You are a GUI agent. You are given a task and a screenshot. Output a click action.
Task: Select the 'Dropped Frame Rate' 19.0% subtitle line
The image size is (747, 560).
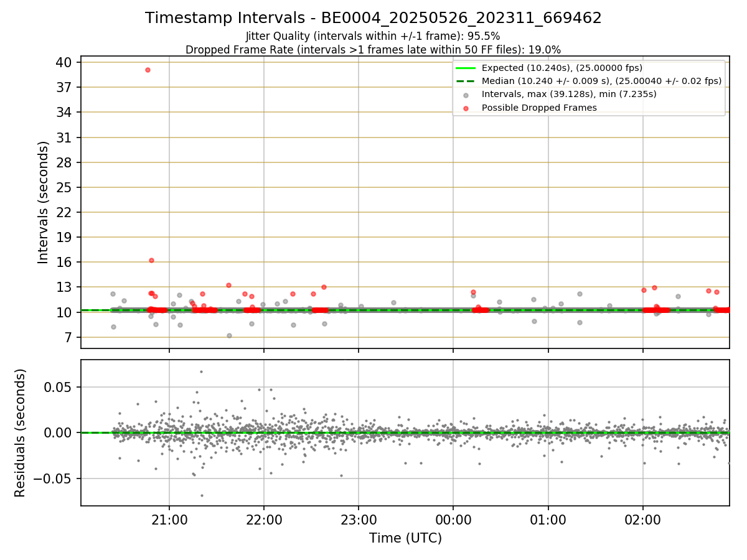[374, 49]
